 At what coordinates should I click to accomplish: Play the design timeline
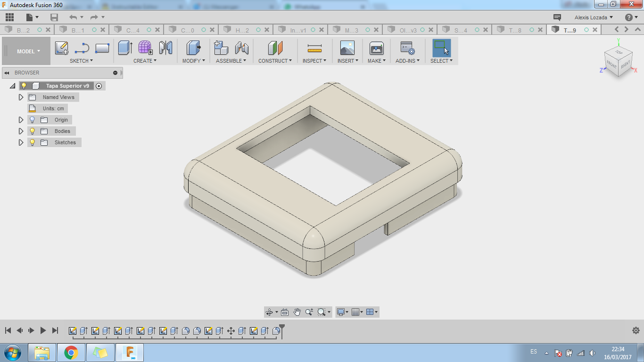coord(43,331)
